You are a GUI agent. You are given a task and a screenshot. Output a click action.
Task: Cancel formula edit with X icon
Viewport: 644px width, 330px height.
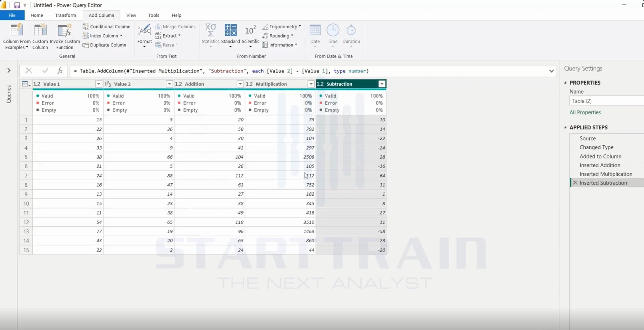click(29, 71)
